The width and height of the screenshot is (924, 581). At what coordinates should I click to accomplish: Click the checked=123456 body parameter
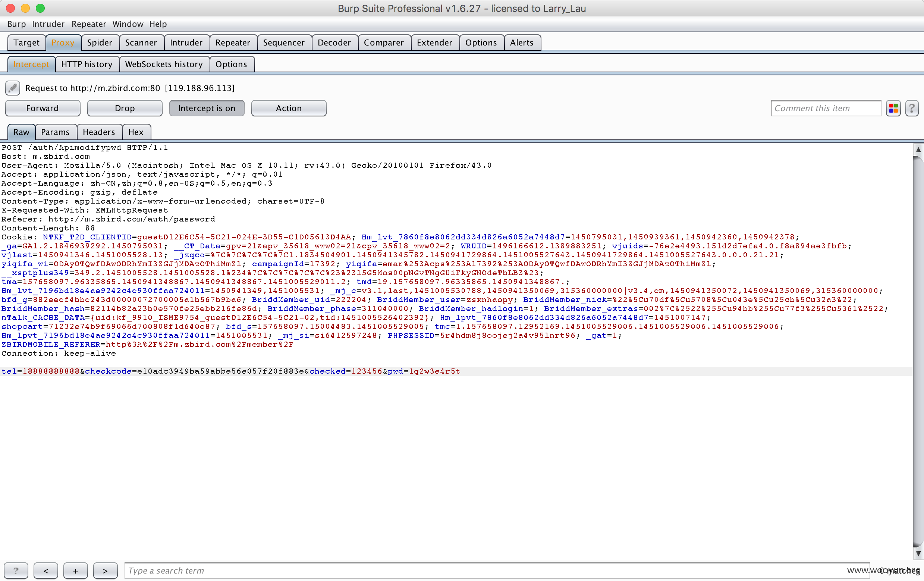point(346,371)
